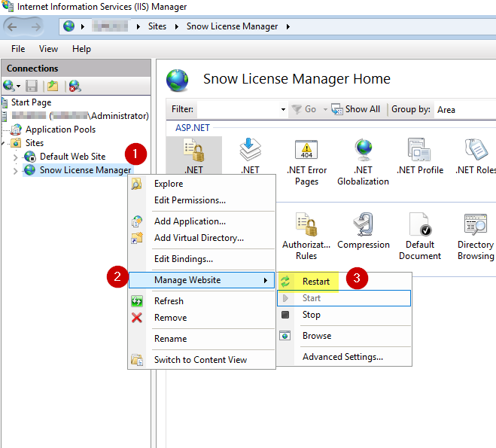Open breadcrumb arrow after Snow License Manager
The height and width of the screenshot is (448, 496).
(x=288, y=26)
